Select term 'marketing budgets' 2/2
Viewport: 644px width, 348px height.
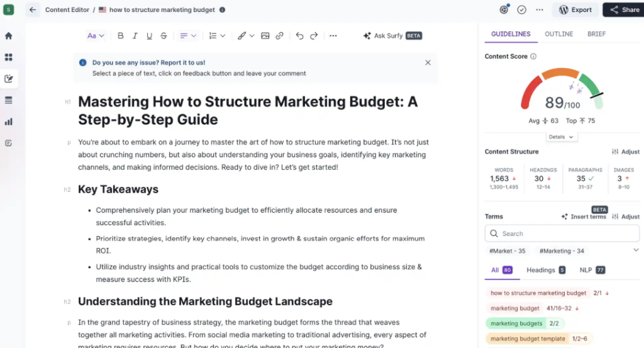pos(516,323)
